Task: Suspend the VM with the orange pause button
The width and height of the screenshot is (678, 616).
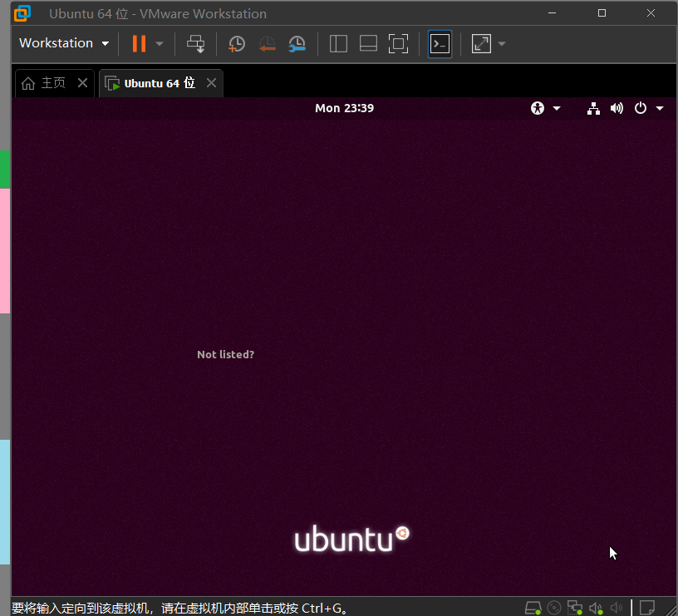Action: (x=139, y=44)
